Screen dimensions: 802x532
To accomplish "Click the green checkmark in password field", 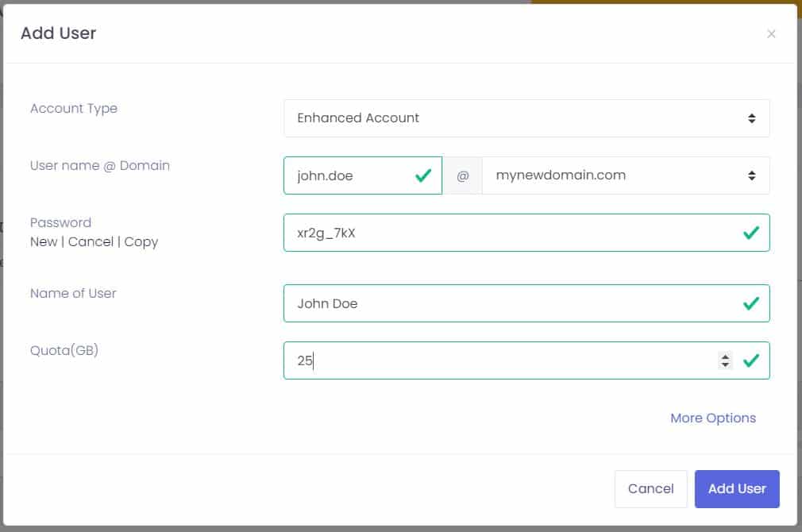I will pos(750,233).
